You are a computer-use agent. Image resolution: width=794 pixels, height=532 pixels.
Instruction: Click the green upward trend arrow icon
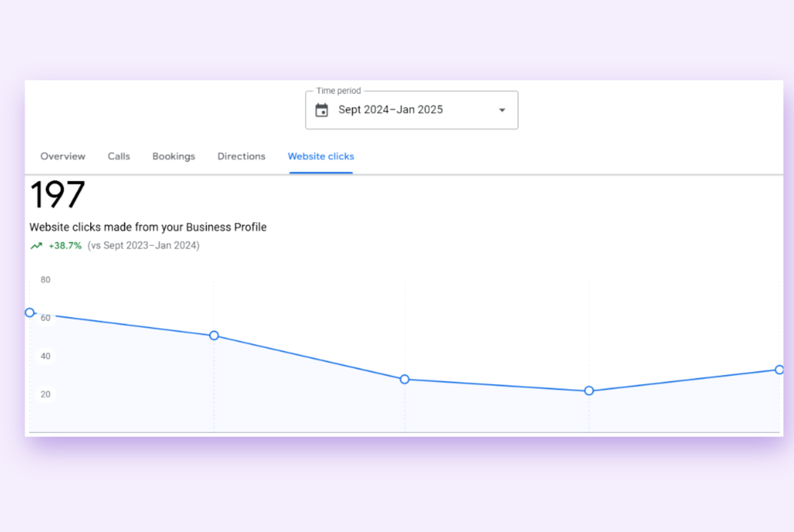click(x=36, y=245)
